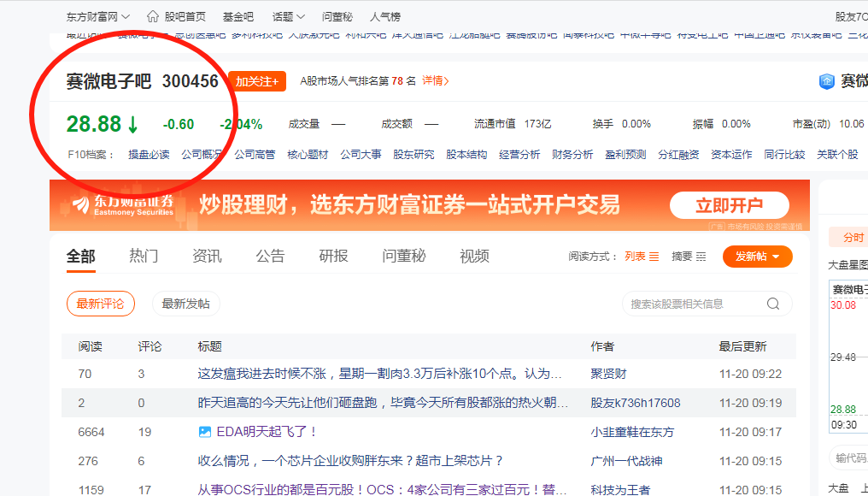Click the search magnifier icon in stock search
The image size is (868, 496).
click(773, 304)
